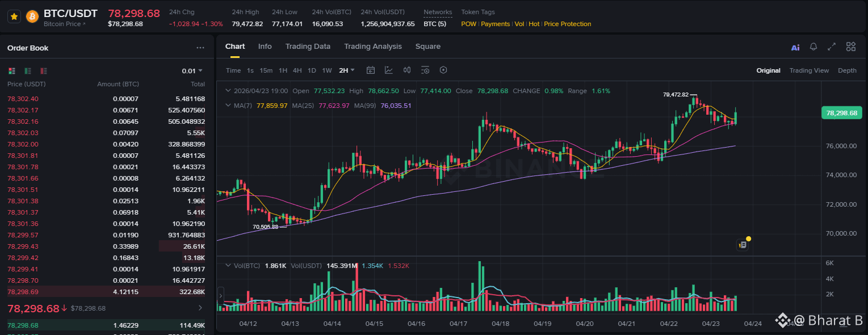This screenshot has width=868, height=335.
Task: Open the AI chart assistant icon
Action: (x=795, y=47)
